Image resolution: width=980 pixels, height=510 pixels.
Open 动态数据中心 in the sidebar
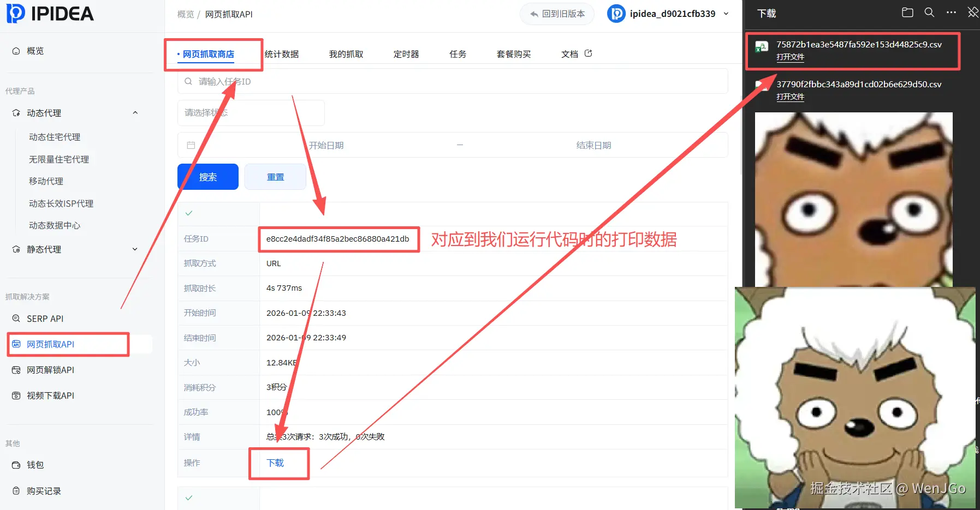55,225
